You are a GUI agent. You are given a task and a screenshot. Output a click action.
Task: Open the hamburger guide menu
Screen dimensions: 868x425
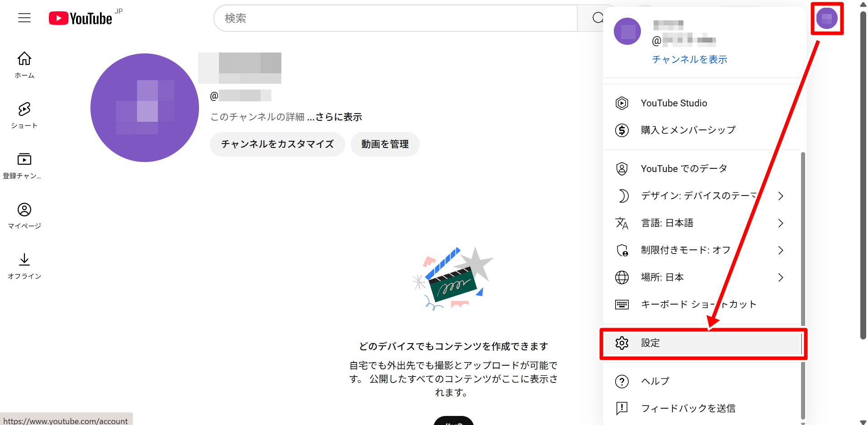(24, 18)
